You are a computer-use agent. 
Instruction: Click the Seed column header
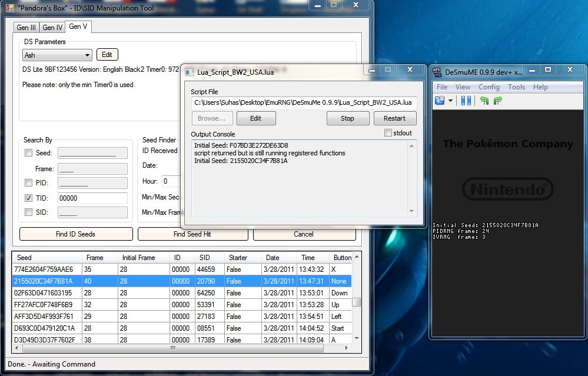[x=47, y=258]
